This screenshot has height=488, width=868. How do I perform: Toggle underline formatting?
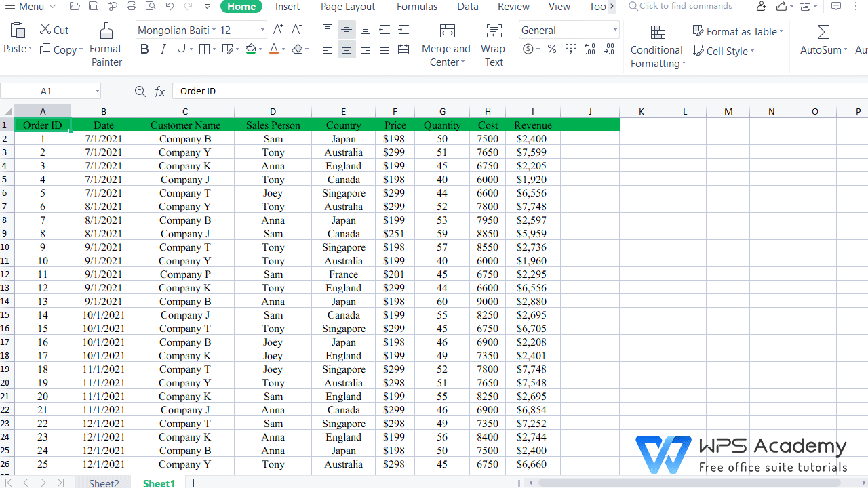coord(180,49)
